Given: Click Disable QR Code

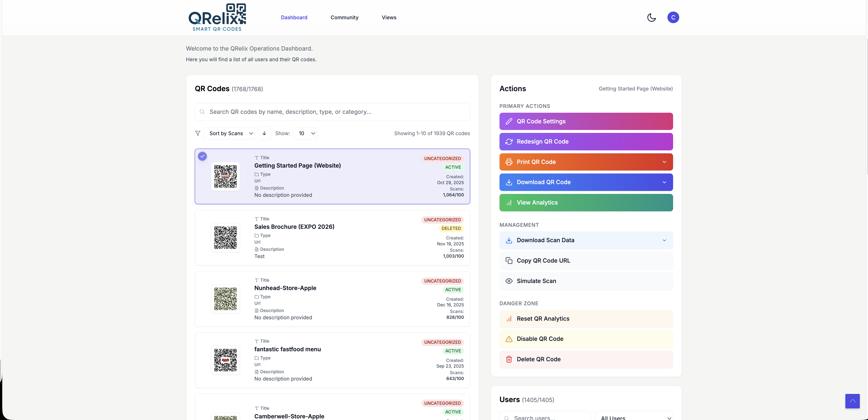Looking at the screenshot, I should click(586, 339).
